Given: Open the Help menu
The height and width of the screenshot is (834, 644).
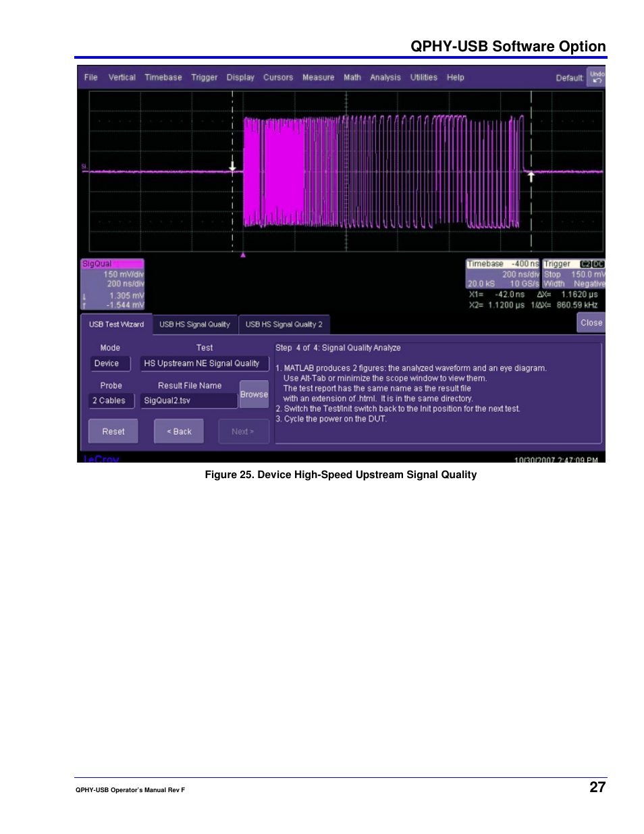Looking at the screenshot, I should click(456, 78).
